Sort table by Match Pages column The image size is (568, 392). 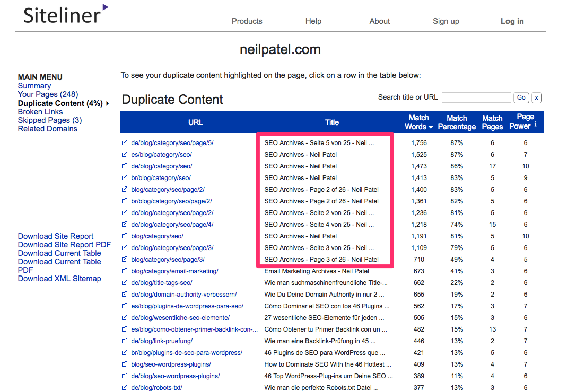click(x=492, y=122)
